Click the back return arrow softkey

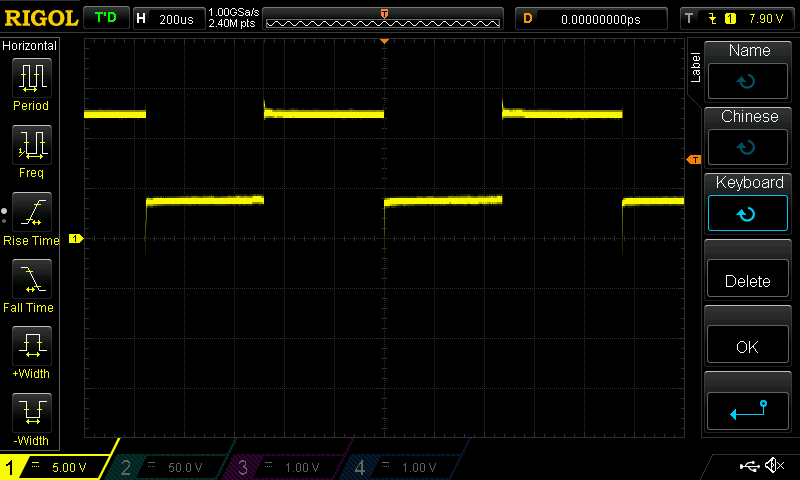point(747,411)
